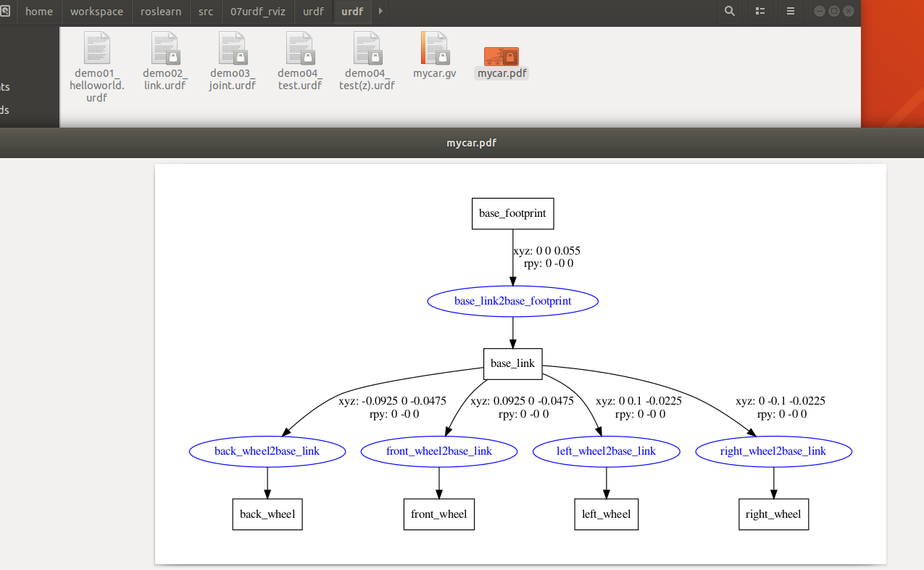Open roslearn folder in path bar
924x570 pixels.
click(161, 12)
